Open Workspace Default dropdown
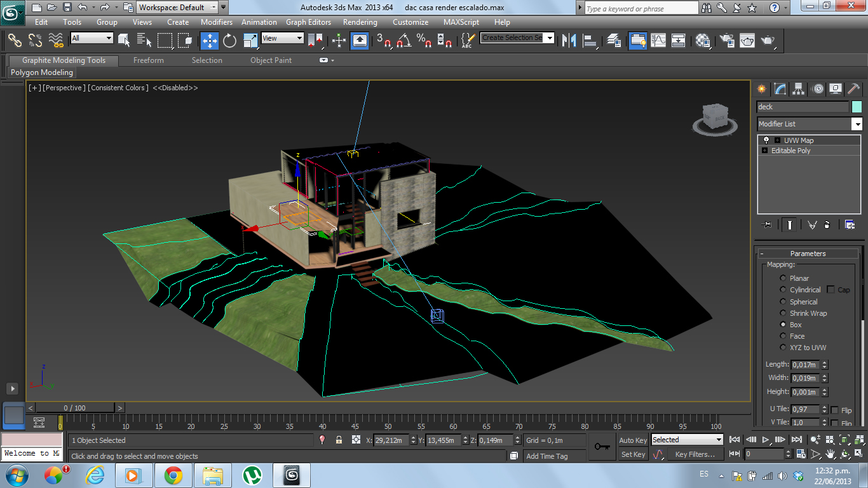 coord(177,8)
